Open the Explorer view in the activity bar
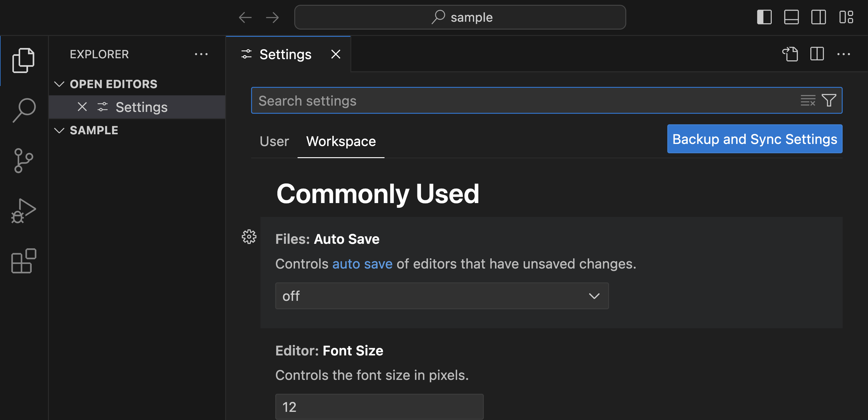This screenshot has width=868, height=420. coord(24,60)
